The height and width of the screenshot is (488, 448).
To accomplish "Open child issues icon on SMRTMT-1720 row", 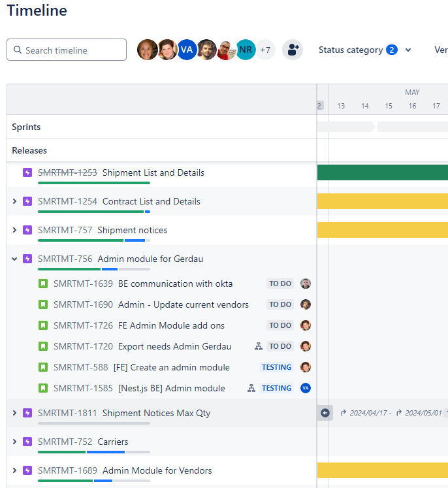I will pos(259,346).
